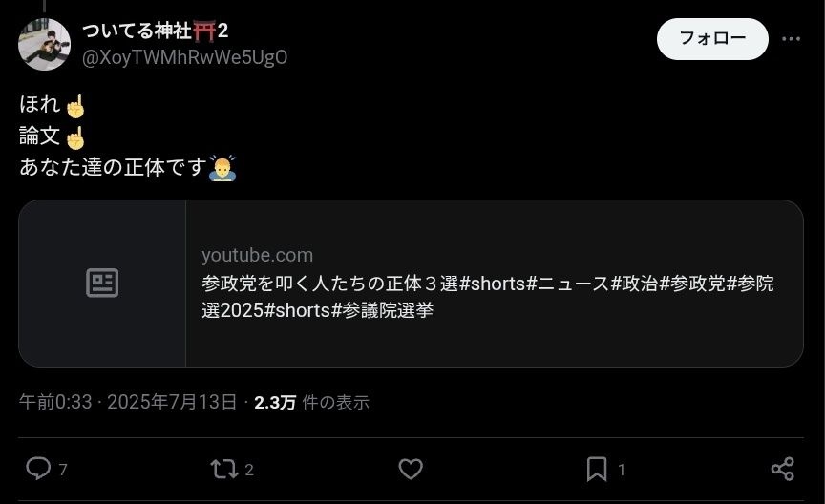Open the three-dot more options menu

click(x=791, y=39)
